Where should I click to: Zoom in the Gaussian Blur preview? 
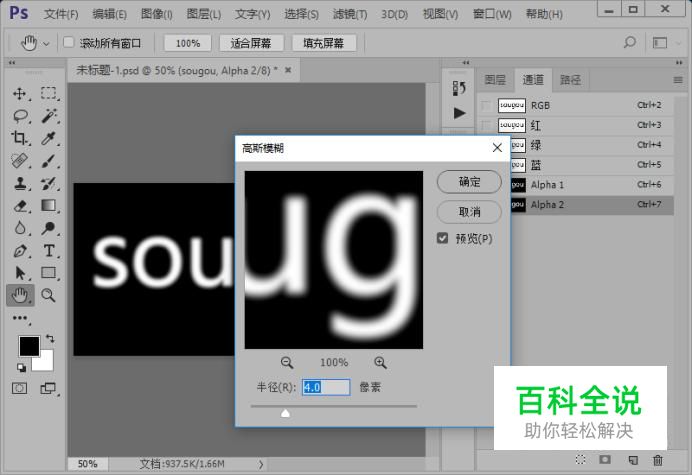click(x=380, y=363)
